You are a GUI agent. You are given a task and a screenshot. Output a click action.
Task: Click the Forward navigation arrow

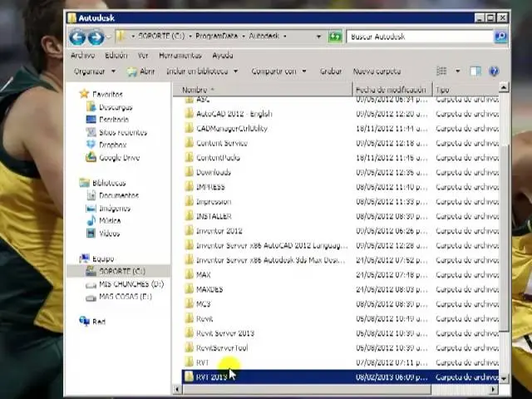coord(96,37)
